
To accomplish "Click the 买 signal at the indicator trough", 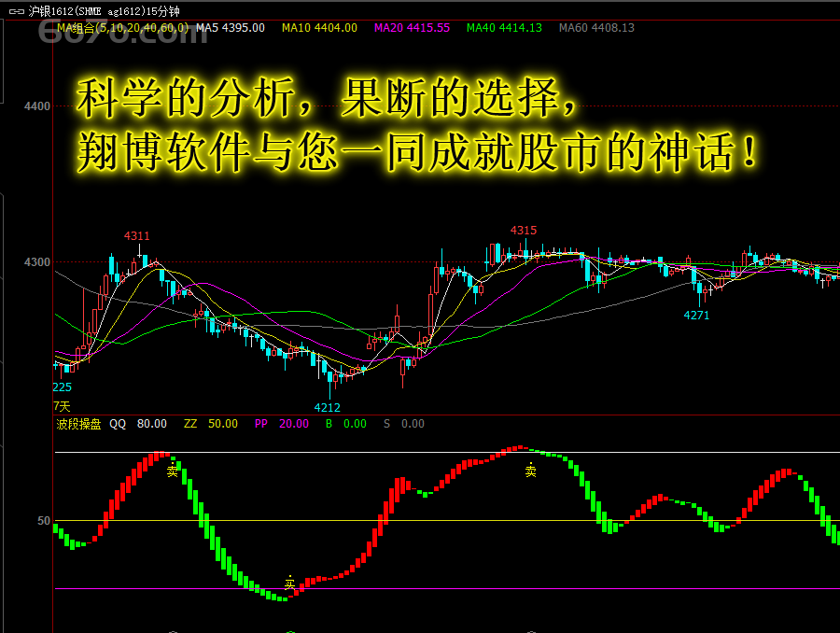I will tap(290, 584).
